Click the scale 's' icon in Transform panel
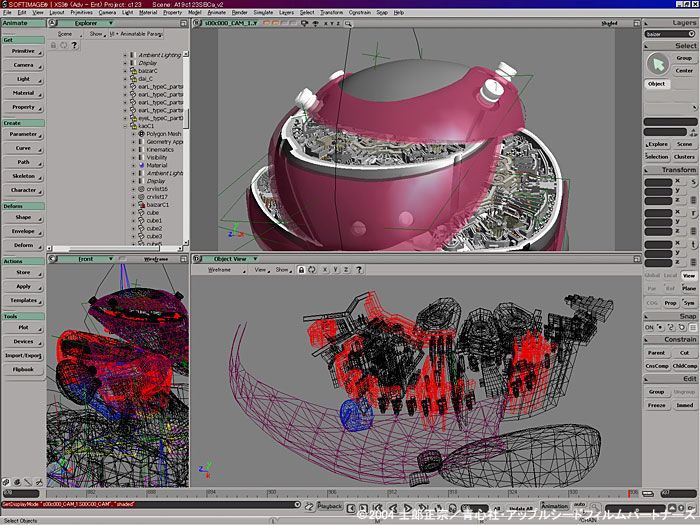This screenshot has height=525, width=700. click(693, 182)
